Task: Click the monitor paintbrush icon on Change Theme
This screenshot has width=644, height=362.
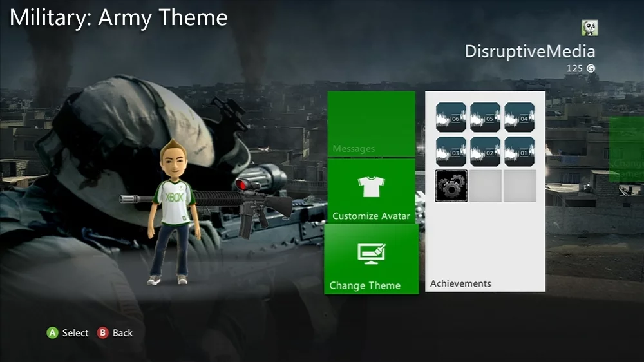Action: pyautogui.click(x=372, y=254)
